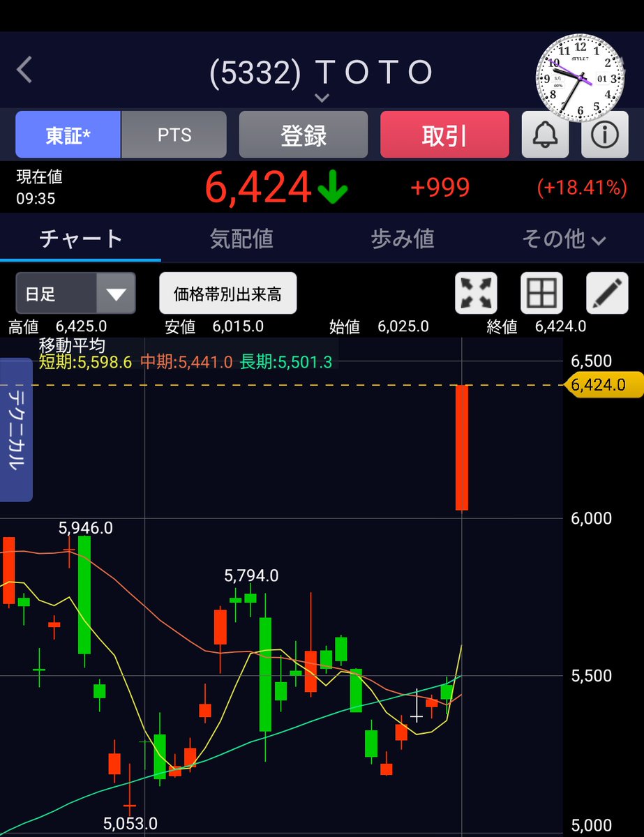Go back with the left arrow
Viewport: 644px width, 837px height.
pyautogui.click(x=25, y=70)
